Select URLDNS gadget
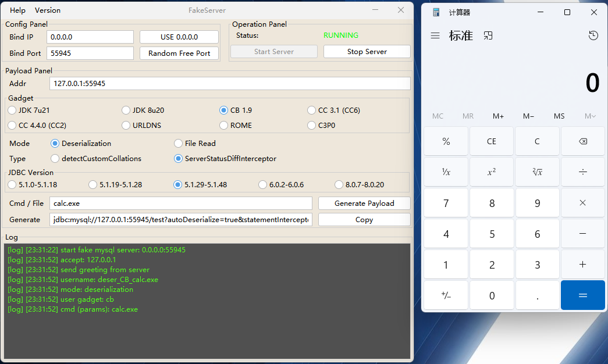Image resolution: width=608 pixels, height=364 pixels. coord(141,125)
